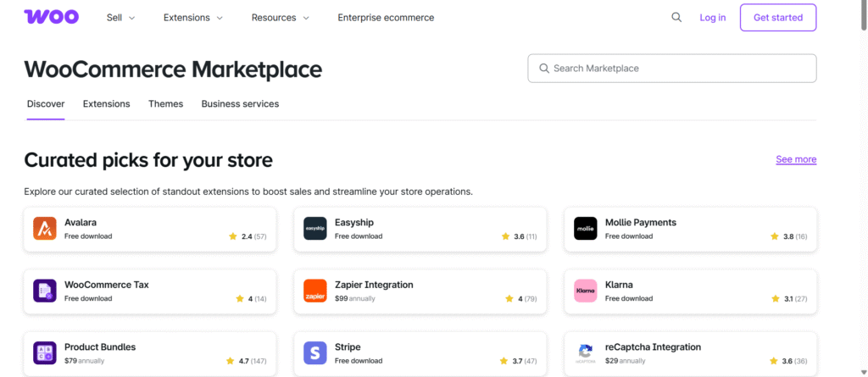Viewport: 868px width, 377px height.
Task: Click the Zapier Integration logo icon
Action: point(315,291)
